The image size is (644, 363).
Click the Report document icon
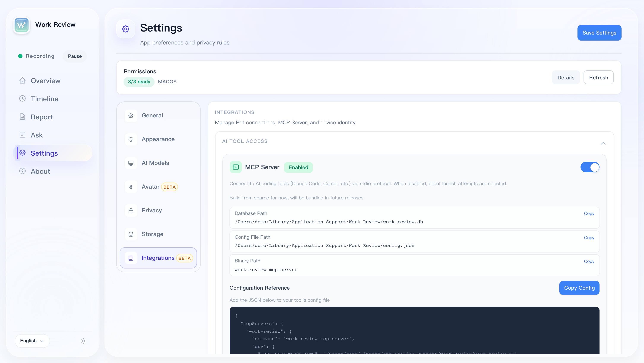22,117
